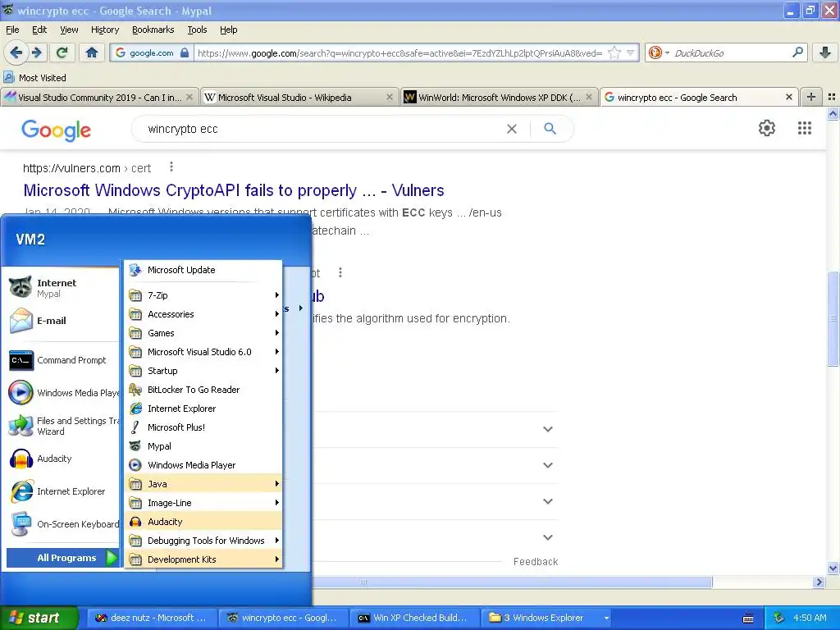Viewport: 840px width, 630px height.
Task: Click the taskbar clock showing 4:50 AM
Action: click(810, 618)
